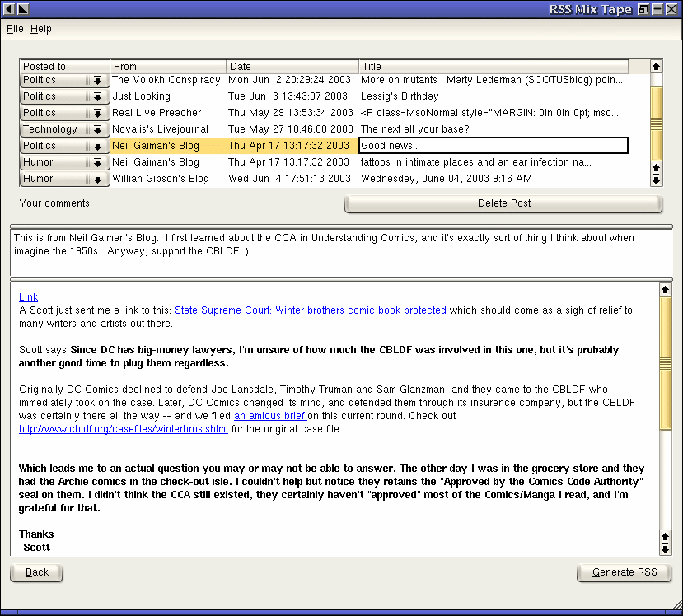
Task: Click date Wed Jun 4 17:51:13 2003
Action: coord(289,179)
